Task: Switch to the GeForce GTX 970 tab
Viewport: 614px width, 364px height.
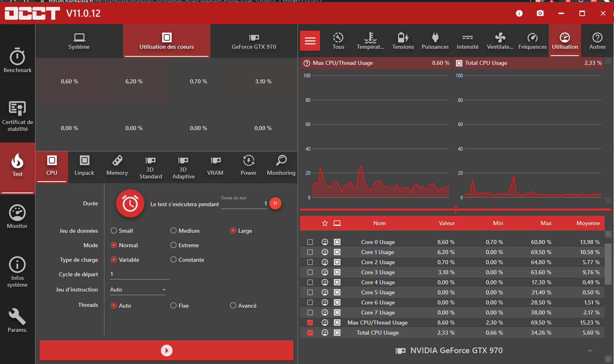Action: [254, 41]
